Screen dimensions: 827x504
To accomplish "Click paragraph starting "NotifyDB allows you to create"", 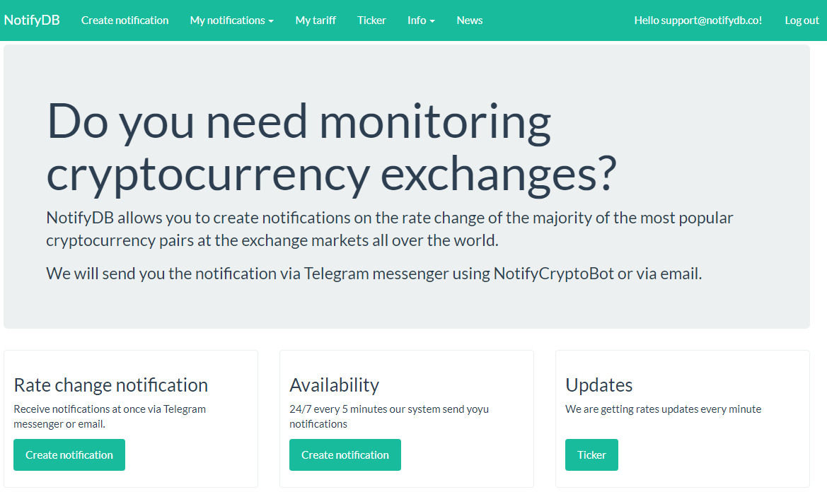I will 389,229.
